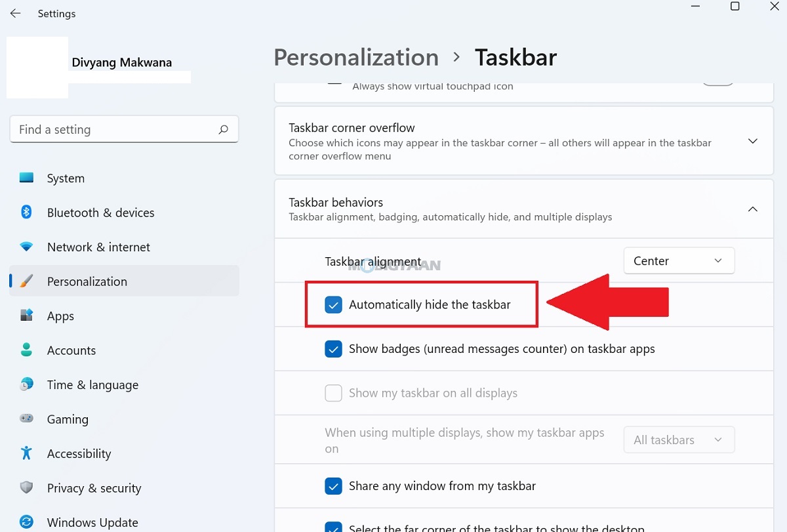Go to Time & language settings
Viewport: 787px width, 532px height.
click(92, 384)
